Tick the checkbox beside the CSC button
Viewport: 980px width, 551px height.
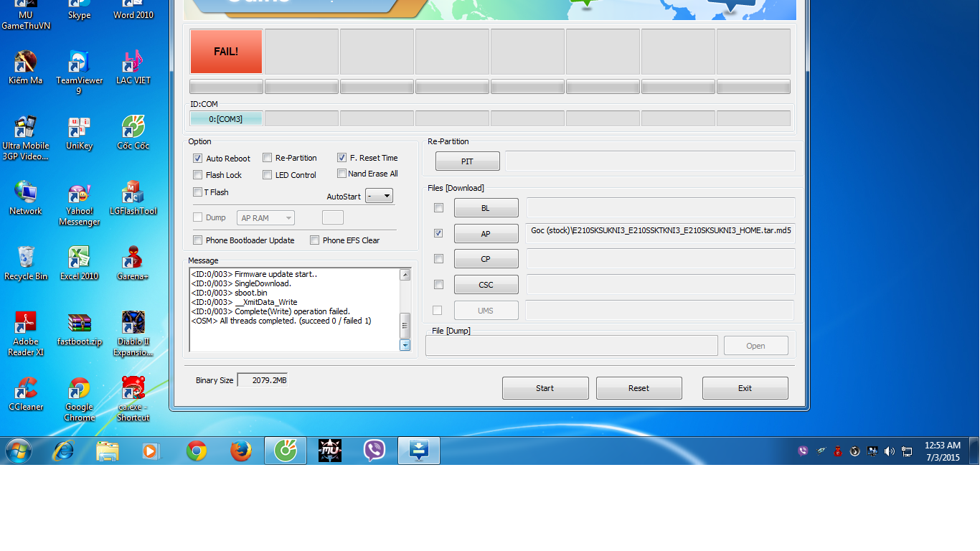coord(438,285)
